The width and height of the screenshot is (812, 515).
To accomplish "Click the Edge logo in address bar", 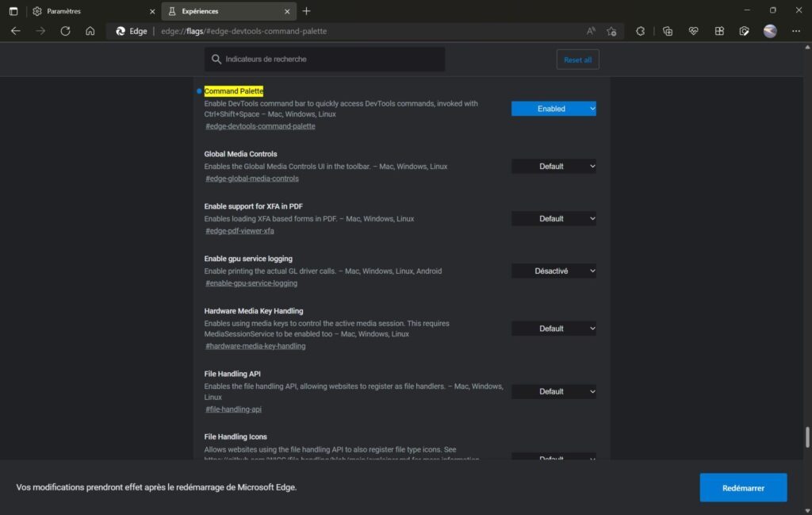I will (x=121, y=31).
